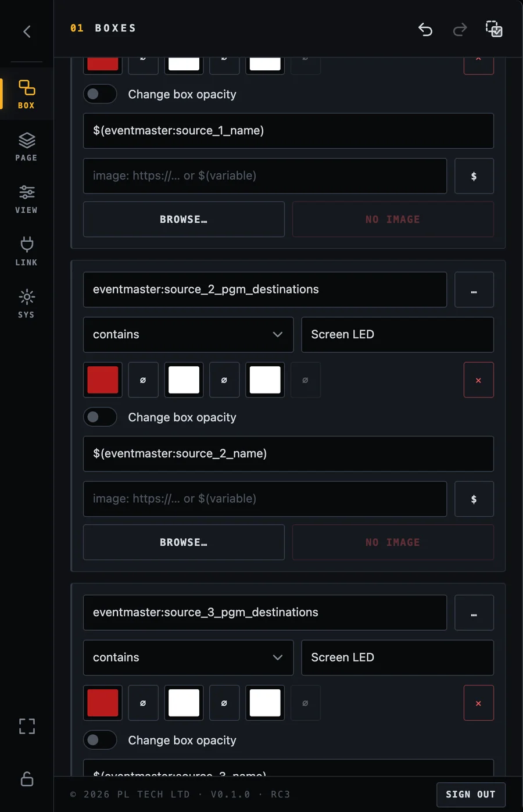Clear first white color via ⌀ in source_2 rule
This screenshot has width=523, height=812.
pyautogui.click(x=224, y=380)
